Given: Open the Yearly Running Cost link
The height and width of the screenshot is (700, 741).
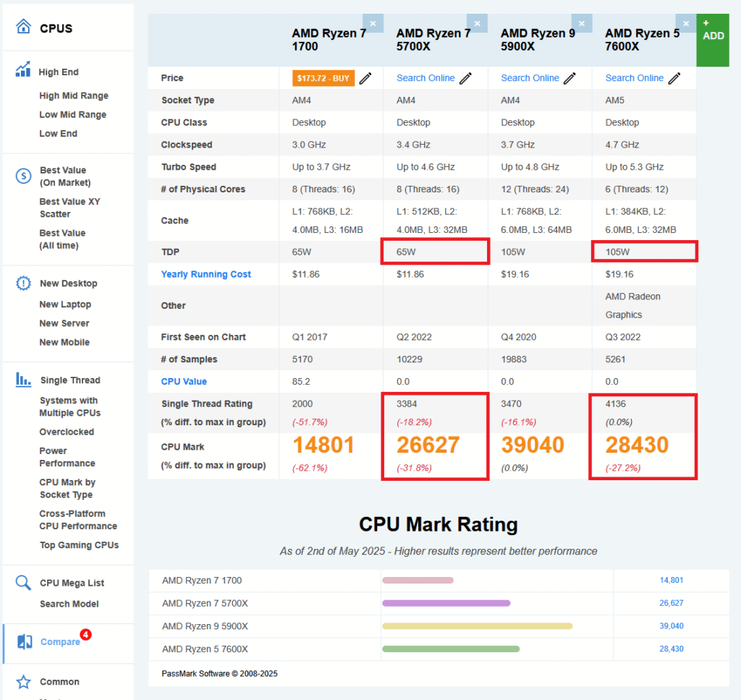Looking at the screenshot, I should coord(206,274).
